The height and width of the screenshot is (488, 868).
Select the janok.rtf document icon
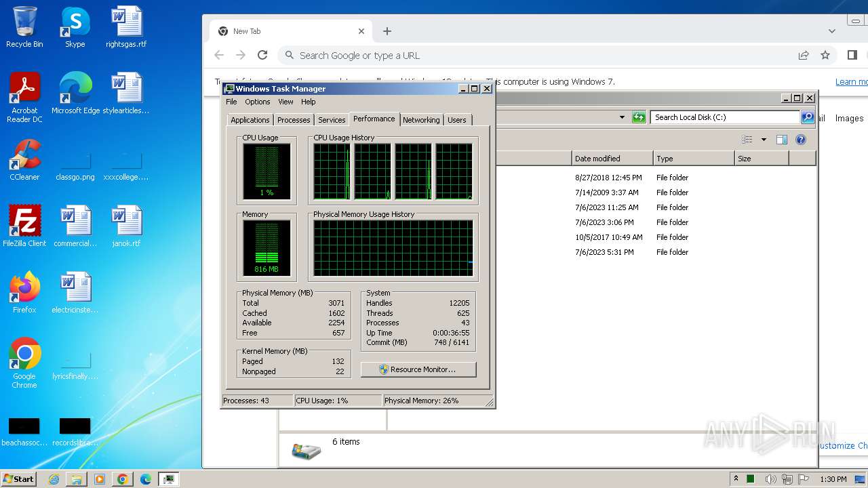[x=126, y=226]
